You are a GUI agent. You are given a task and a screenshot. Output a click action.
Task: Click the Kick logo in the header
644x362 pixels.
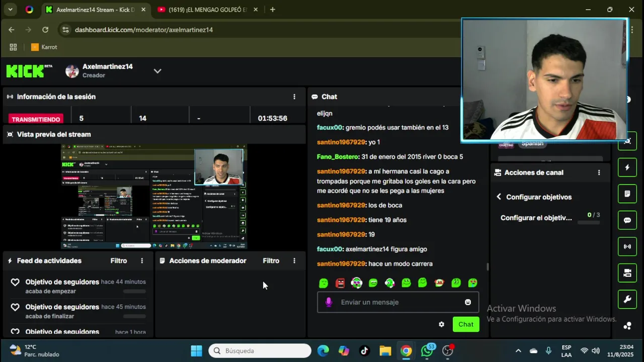coord(29,71)
